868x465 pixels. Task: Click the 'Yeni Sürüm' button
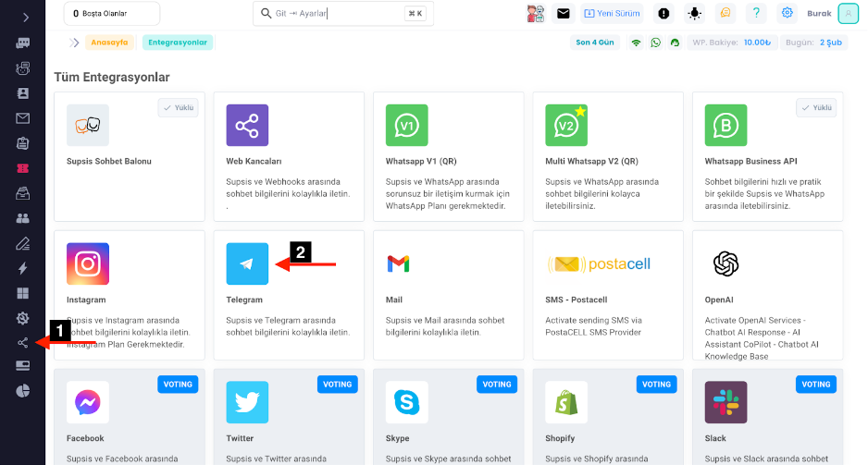coord(612,13)
